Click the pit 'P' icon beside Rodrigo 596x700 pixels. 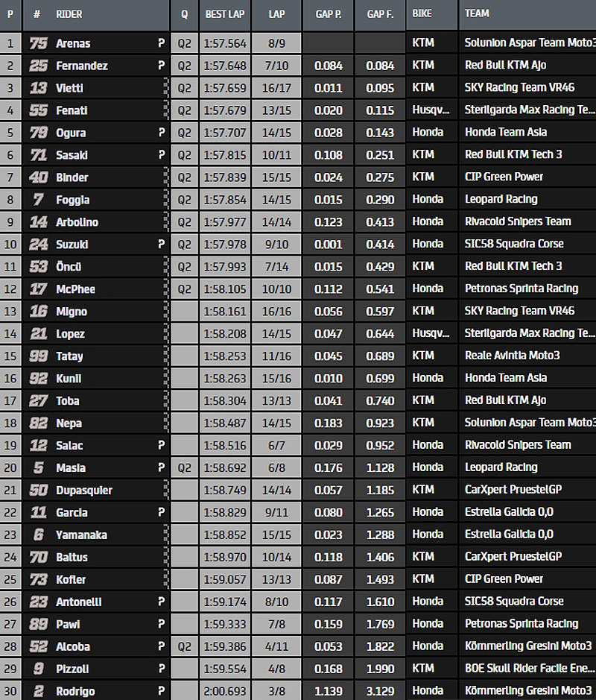161,691
